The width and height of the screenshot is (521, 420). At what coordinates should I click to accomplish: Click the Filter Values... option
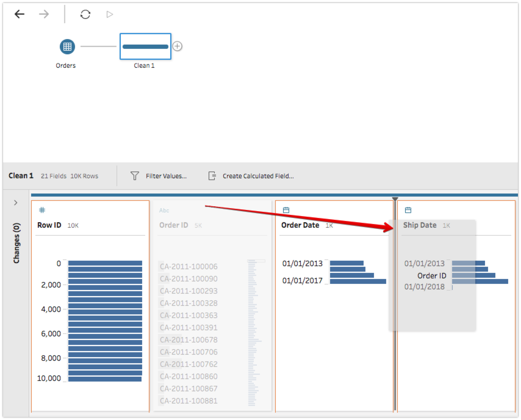[167, 176]
